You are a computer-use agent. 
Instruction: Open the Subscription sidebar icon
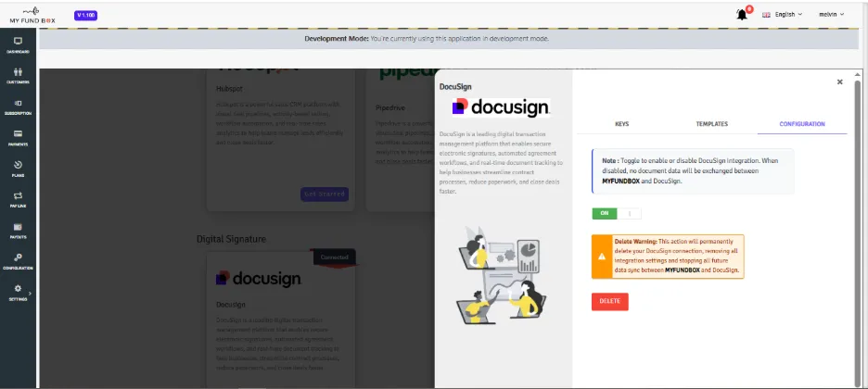pos(18,103)
